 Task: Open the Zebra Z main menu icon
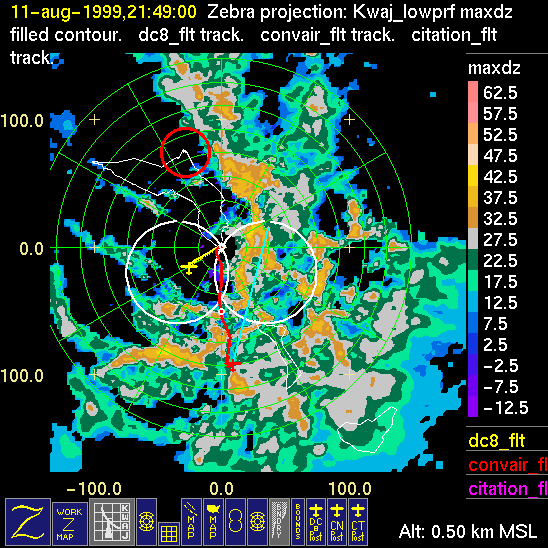[x=28, y=521]
